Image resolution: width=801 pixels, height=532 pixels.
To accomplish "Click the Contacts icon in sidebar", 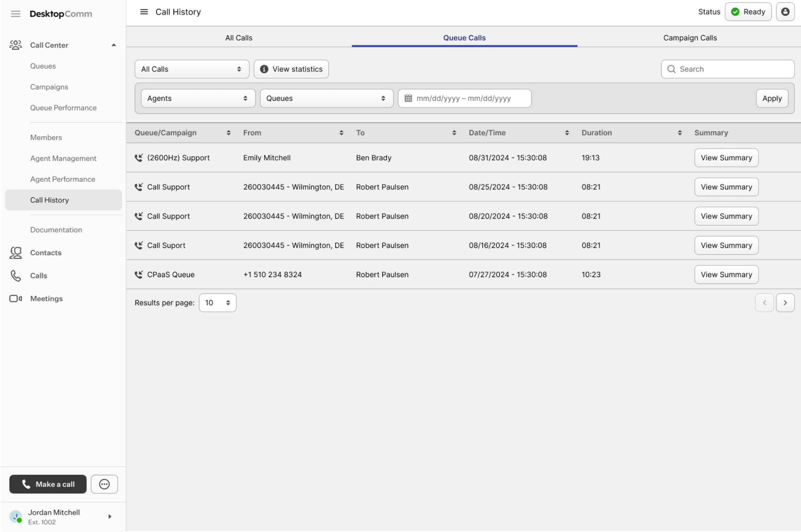I will (16, 253).
